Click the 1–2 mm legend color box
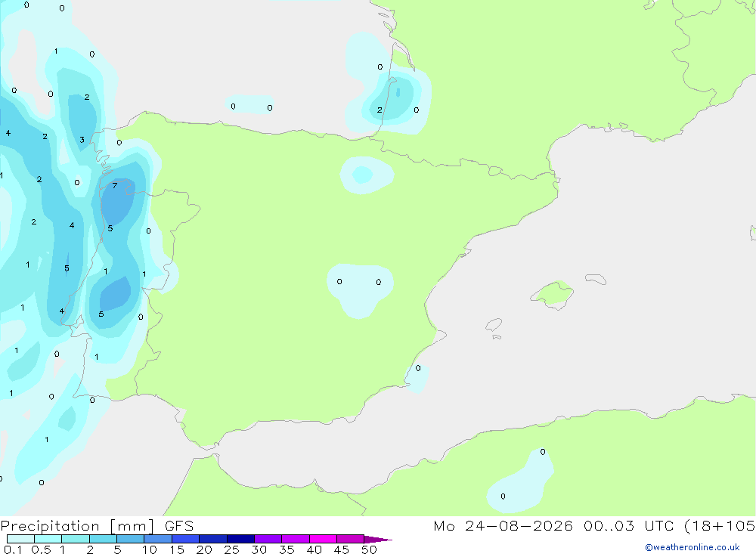The image size is (756, 554). pyautogui.click(x=76, y=539)
